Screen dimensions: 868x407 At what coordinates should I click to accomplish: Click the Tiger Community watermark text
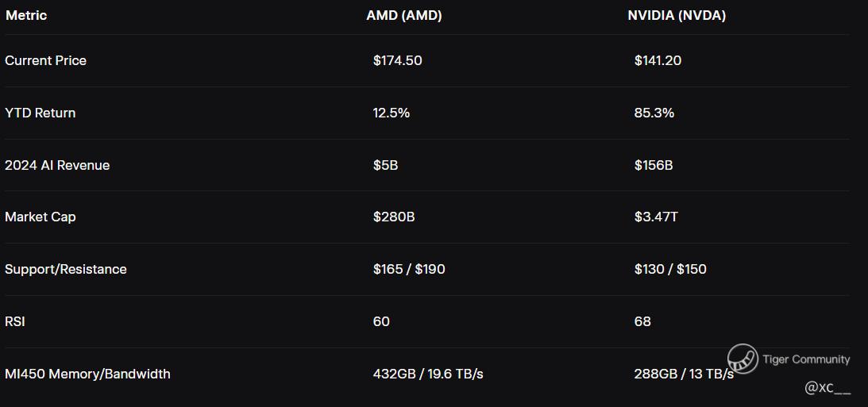tap(805, 359)
